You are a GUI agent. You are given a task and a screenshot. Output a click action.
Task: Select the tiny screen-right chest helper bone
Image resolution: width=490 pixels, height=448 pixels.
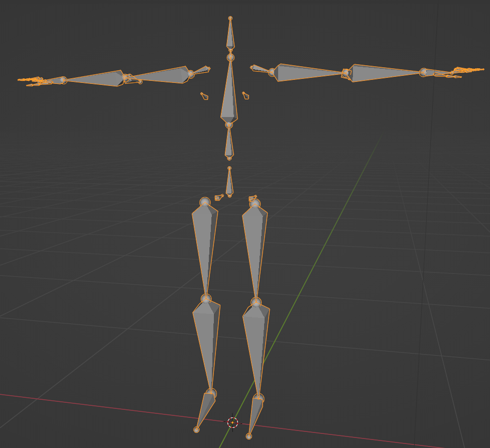pyautogui.click(x=246, y=95)
